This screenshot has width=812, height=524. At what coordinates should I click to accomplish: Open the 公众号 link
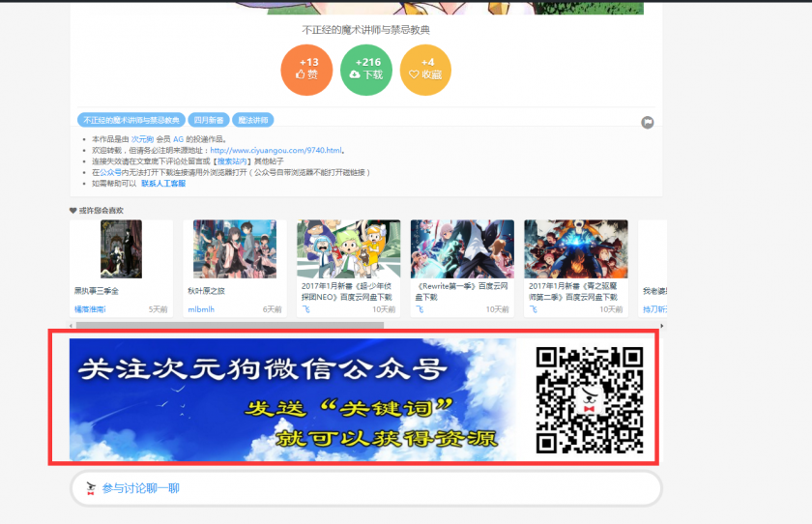coord(110,172)
